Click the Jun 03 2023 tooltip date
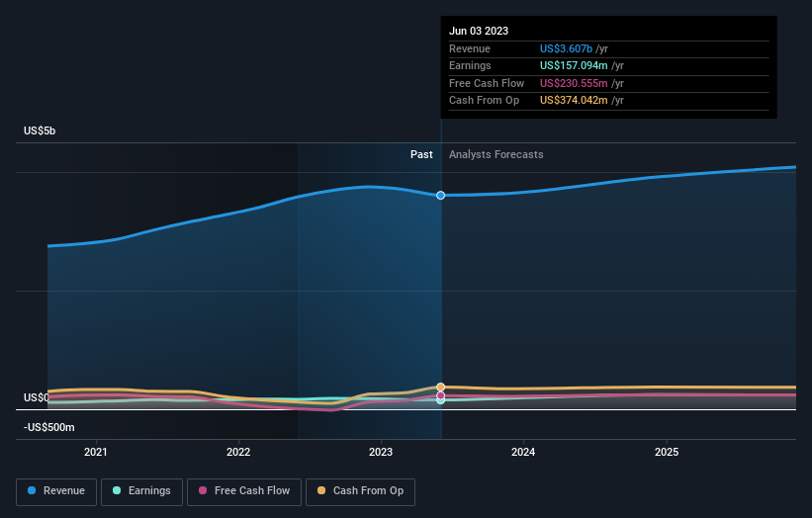The image size is (812, 518). [479, 31]
